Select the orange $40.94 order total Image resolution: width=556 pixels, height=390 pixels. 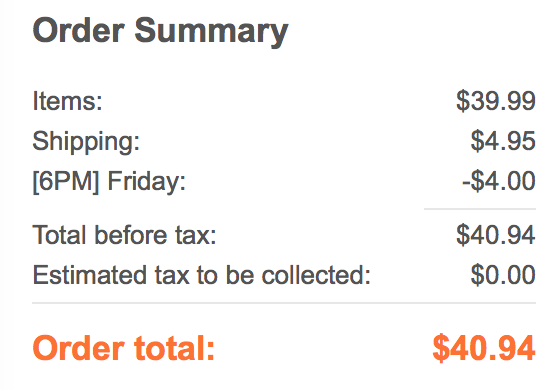484,348
